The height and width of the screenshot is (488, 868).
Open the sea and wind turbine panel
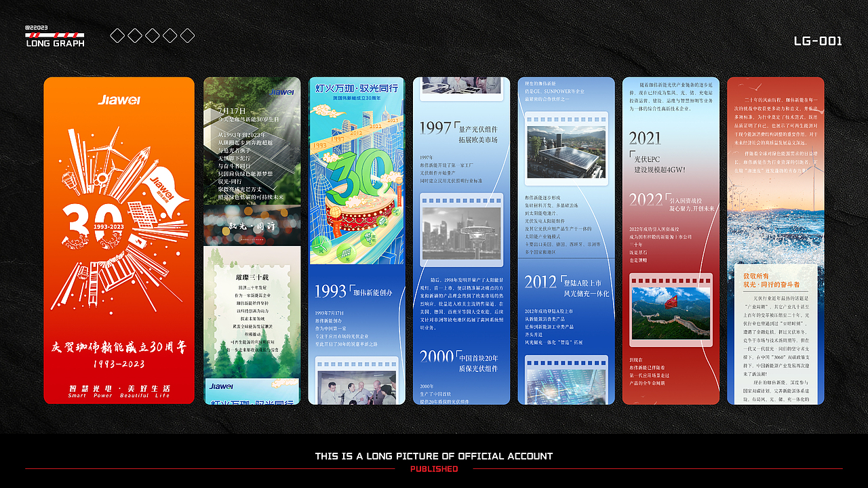775,241
